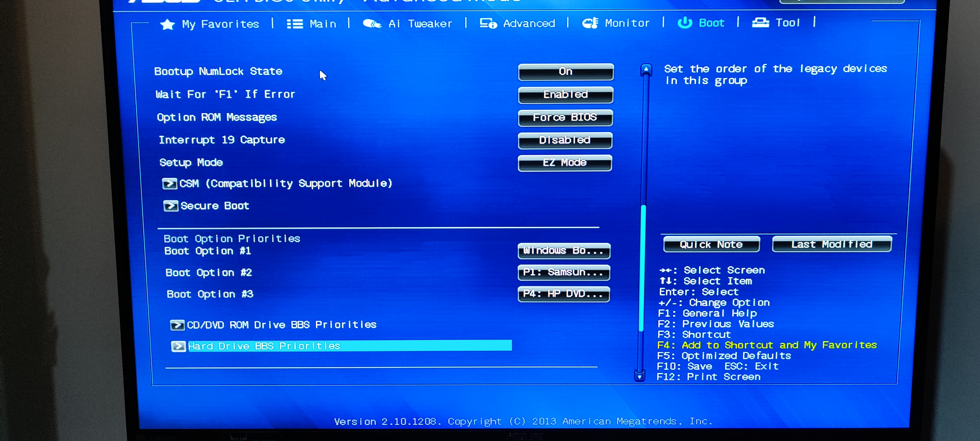The width and height of the screenshot is (980, 441).
Task: Open Boot Option #2 Samsung dropdown
Action: 564,272
